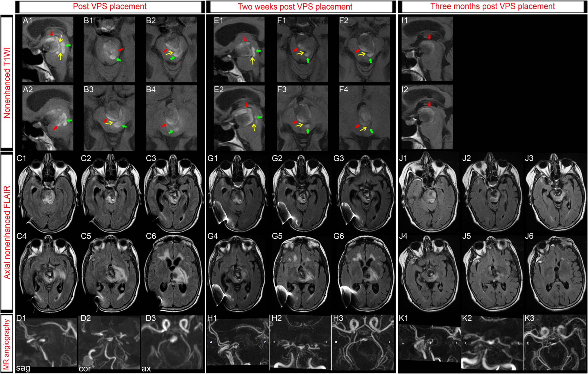
Task: Open the H3 MR angiography image
Action: coord(363,343)
